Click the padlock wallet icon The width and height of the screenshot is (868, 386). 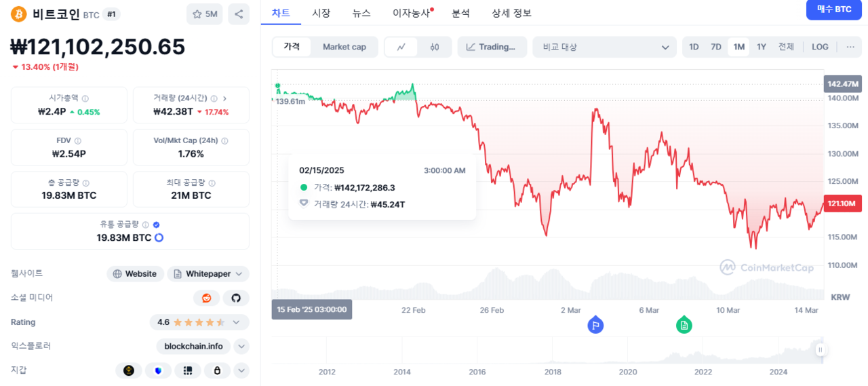(218, 370)
